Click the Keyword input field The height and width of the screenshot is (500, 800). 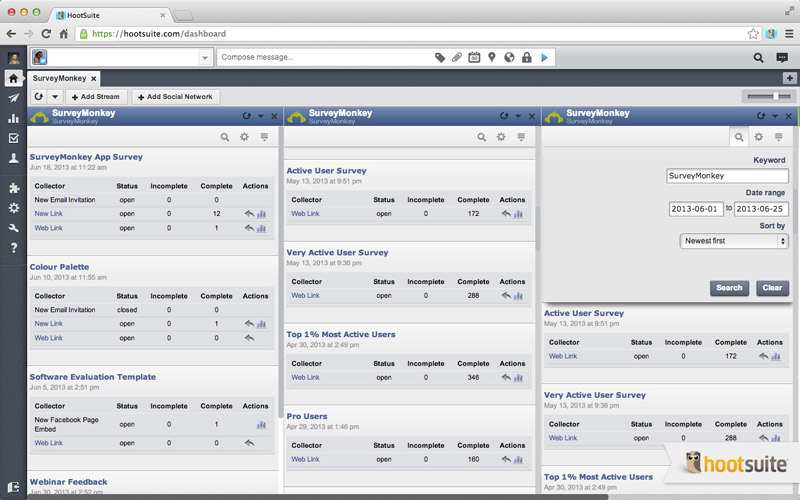pyautogui.click(x=726, y=176)
